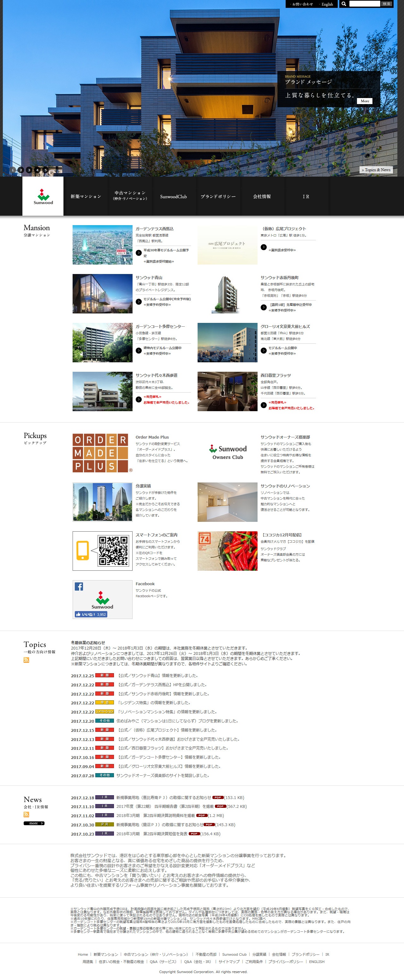Select hero slide indicator 4
Image resolution: width=404 pixels, height=980 pixels.
tap(37, 170)
